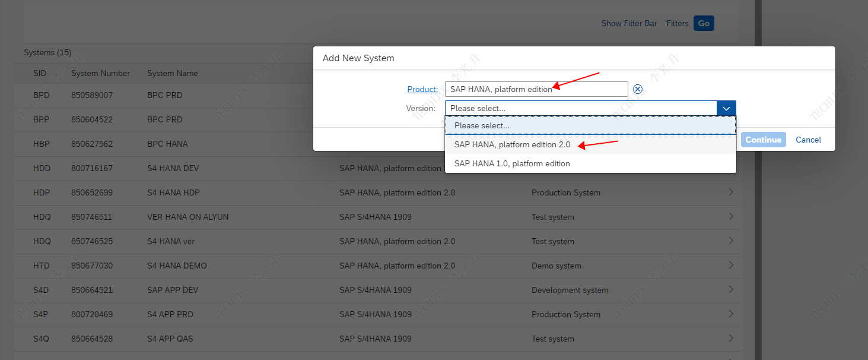Click system number 850604522
Image resolution: width=868 pixels, height=360 pixels.
[92, 119]
